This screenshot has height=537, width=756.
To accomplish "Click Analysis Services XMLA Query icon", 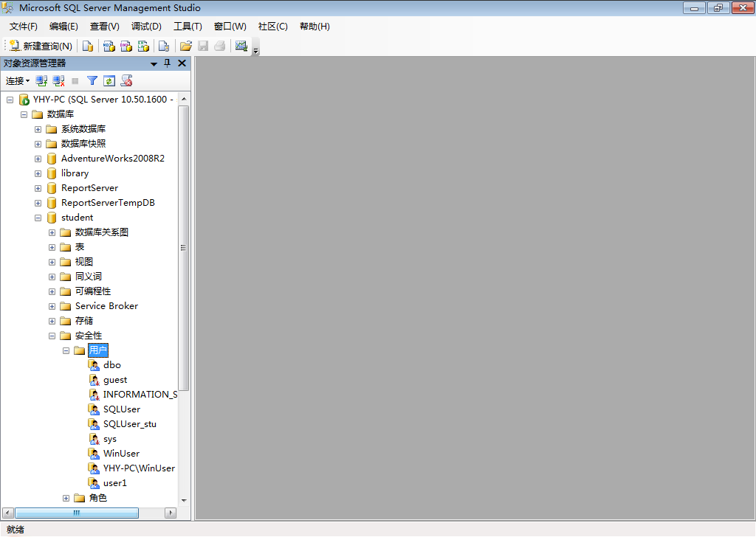I will (x=144, y=46).
